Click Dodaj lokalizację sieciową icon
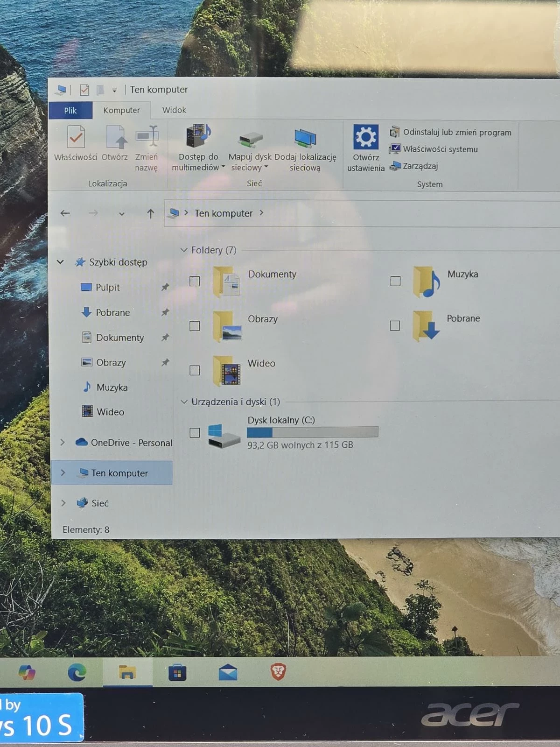This screenshot has width=560, height=747. click(305, 138)
